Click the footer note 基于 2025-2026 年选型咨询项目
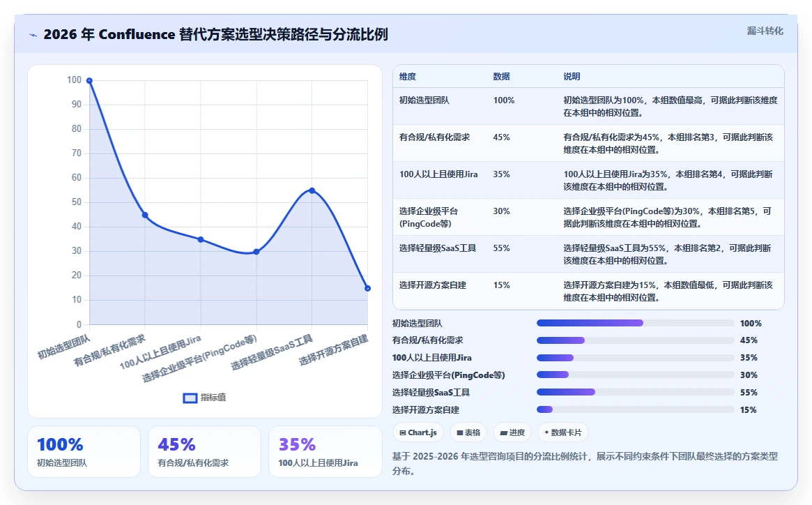812x505 pixels. (x=585, y=464)
